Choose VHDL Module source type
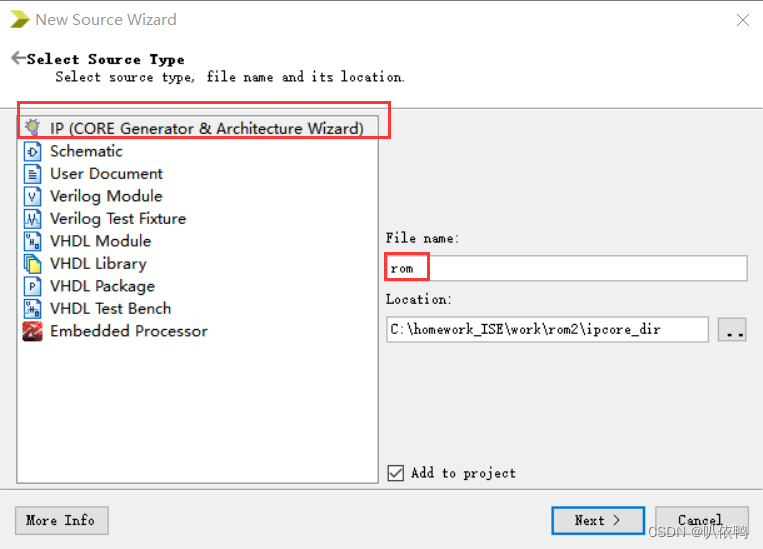 point(100,241)
